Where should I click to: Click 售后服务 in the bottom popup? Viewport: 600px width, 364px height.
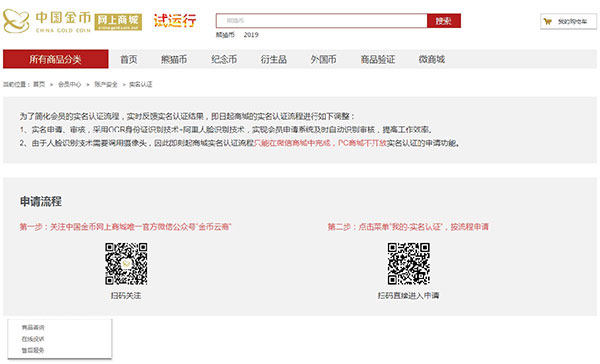tap(33, 350)
